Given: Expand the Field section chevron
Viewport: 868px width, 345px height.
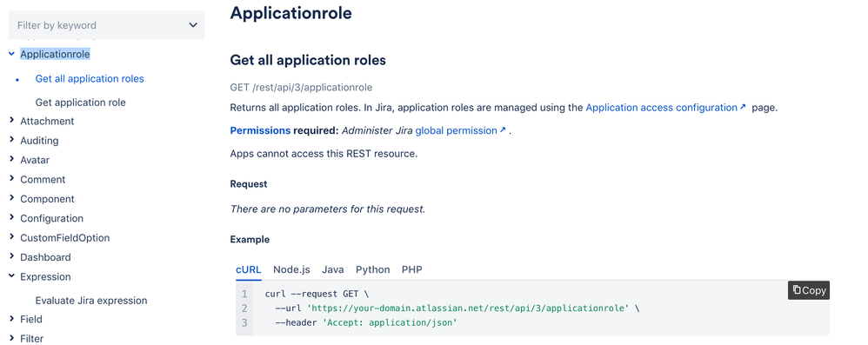Looking at the screenshot, I should (x=11, y=318).
